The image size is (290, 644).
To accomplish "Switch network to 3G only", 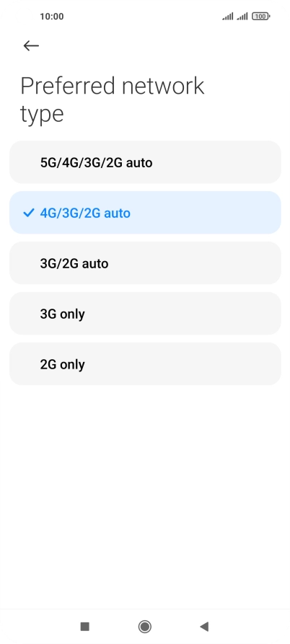I will click(x=145, y=314).
